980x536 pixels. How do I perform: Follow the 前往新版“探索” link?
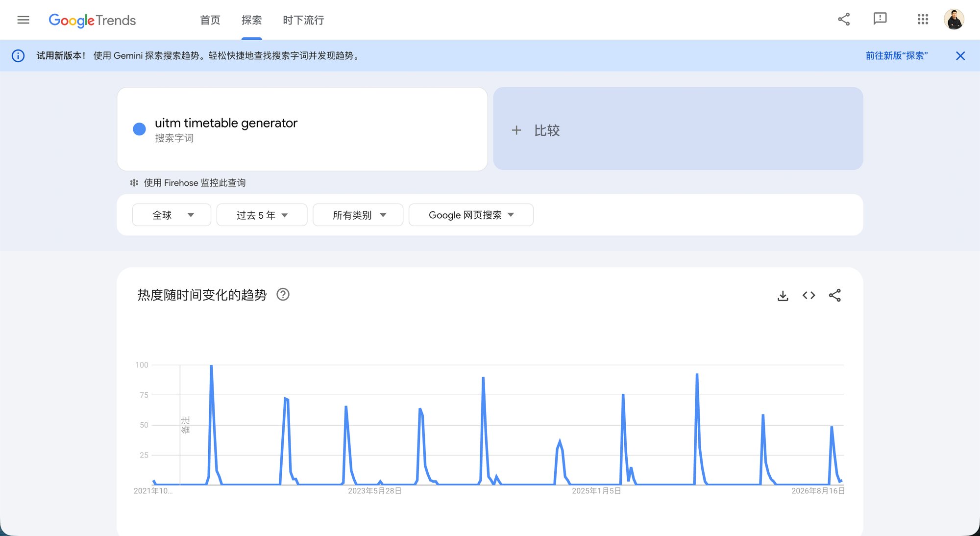897,55
